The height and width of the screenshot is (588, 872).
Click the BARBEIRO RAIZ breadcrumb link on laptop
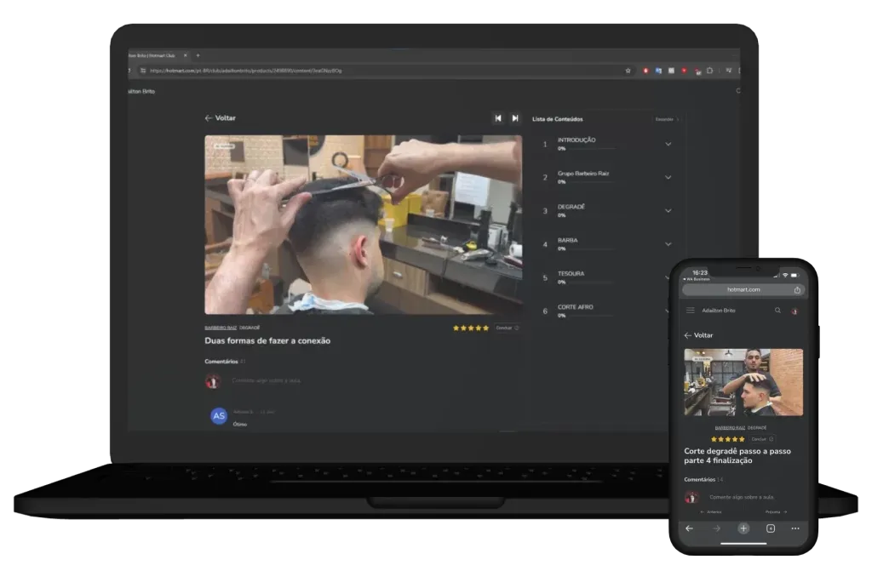tap(221, 328)
